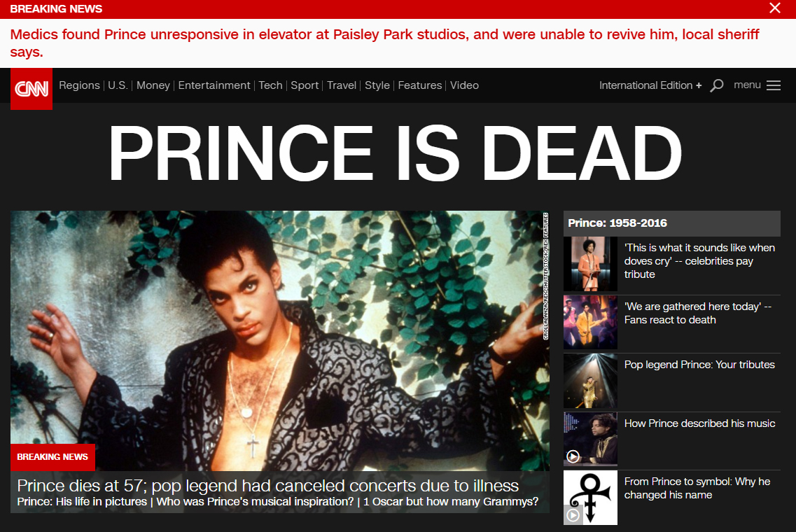Click the main Prince portrait photo
The height and width of the screenshot is (532, 796).
280,340
